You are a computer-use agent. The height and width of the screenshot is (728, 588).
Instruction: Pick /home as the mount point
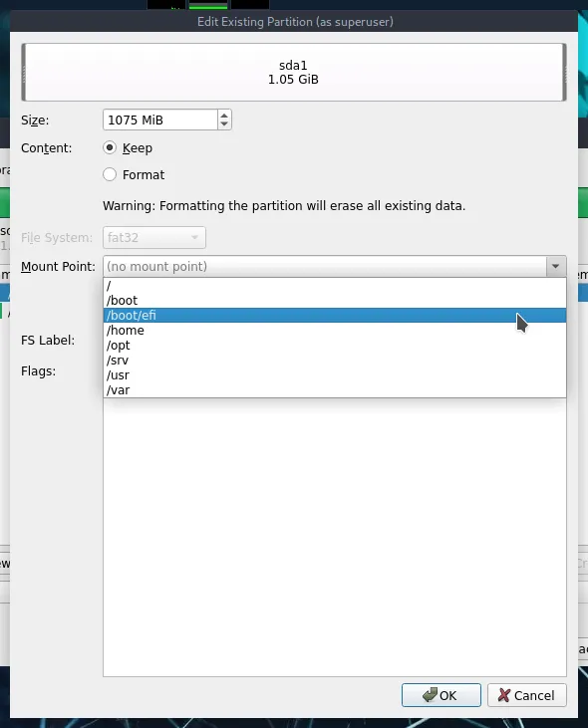pyautogui.click(x=335, y=330)
